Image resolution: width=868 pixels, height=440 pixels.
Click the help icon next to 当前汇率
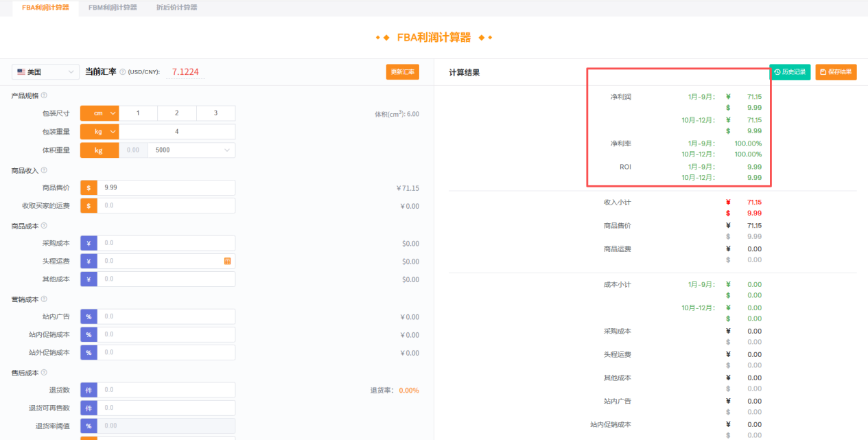tap(123, 72)
